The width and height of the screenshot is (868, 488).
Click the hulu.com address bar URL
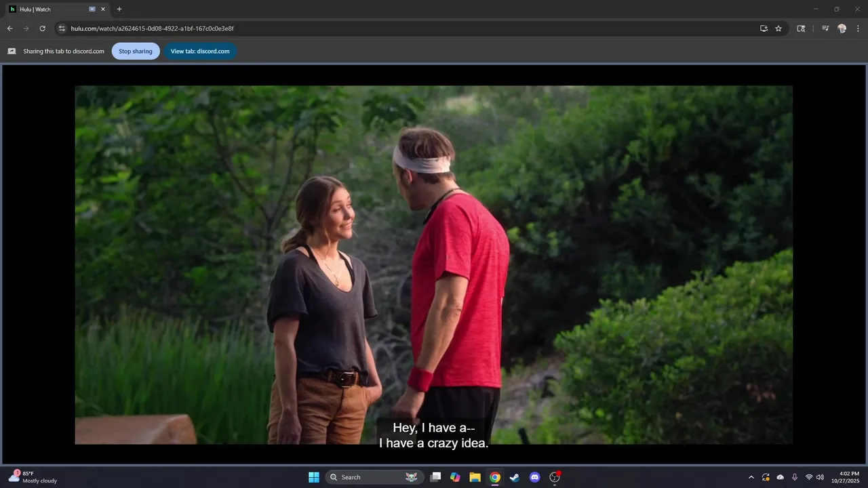coord(152,28)
